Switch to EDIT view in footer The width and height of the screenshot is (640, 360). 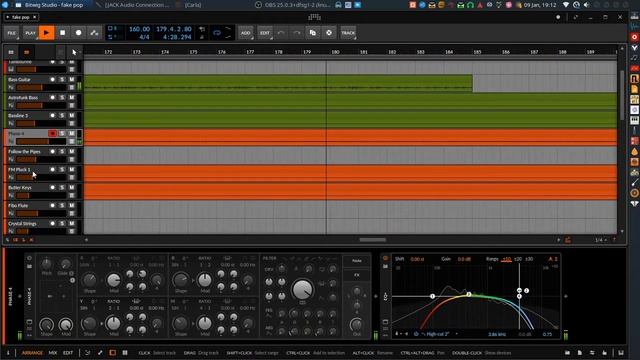coord(68,353)
